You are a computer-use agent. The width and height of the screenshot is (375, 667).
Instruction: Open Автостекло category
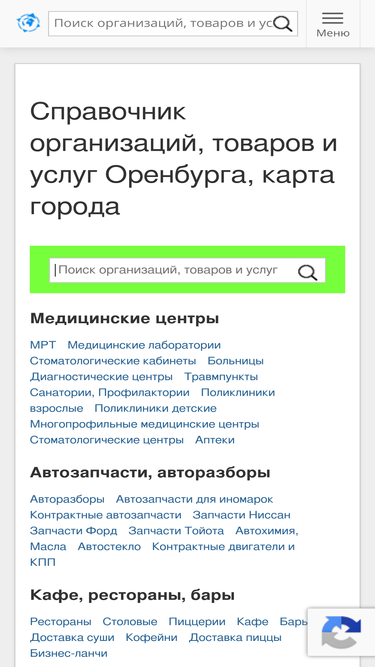(x=109, y=547)
